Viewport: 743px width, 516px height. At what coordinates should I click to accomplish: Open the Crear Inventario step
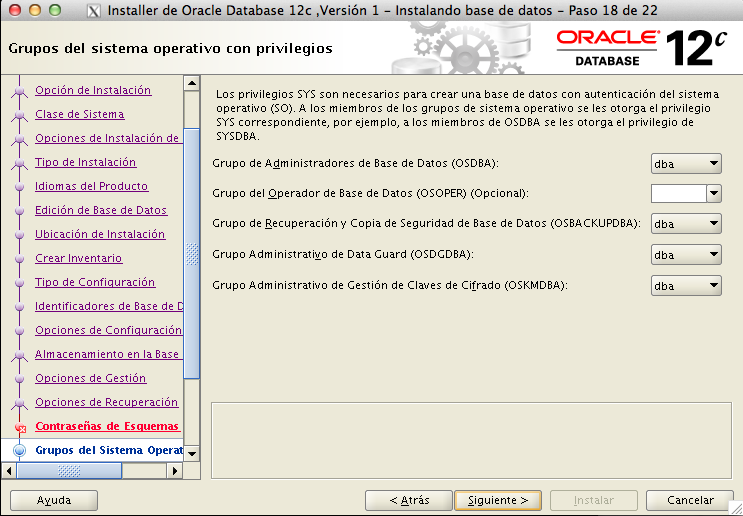tap(79, 258)
